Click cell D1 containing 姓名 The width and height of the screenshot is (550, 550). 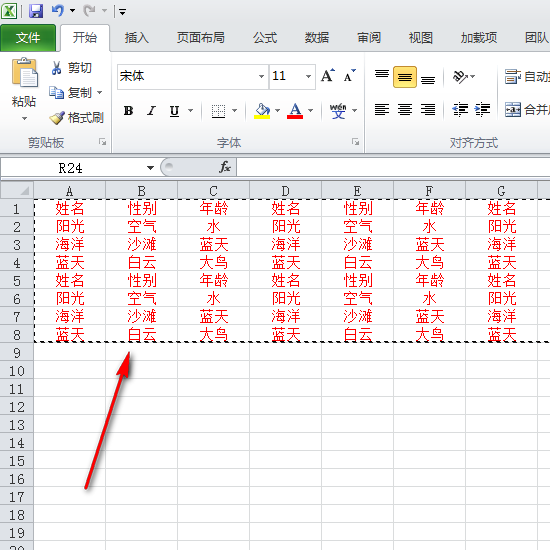tap(286, 208)
